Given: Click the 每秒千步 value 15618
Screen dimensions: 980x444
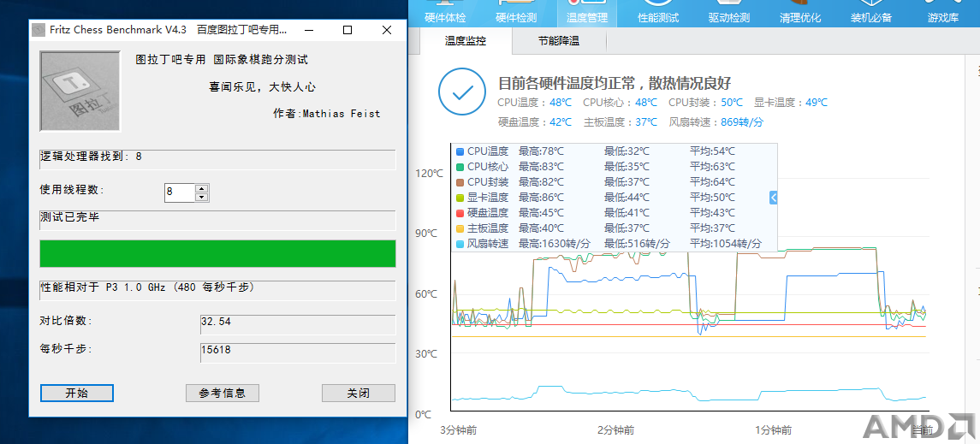Looking at the screenshot, I should point(298,352).
